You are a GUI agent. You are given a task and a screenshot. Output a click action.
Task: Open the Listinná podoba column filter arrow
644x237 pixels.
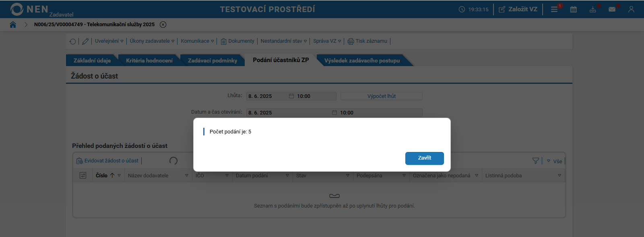[x=559, y=175]
